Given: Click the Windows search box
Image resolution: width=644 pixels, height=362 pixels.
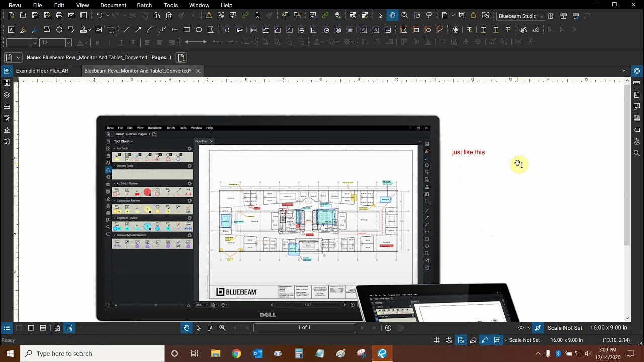Looking at the screenshot, I should (93, 354).
